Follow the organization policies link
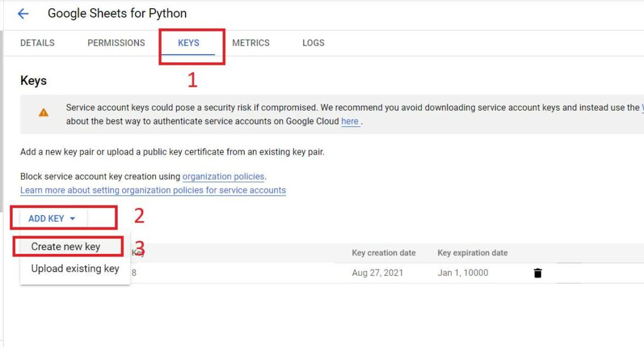This screenshot has width=644, height=347. [x=223, y=177]
